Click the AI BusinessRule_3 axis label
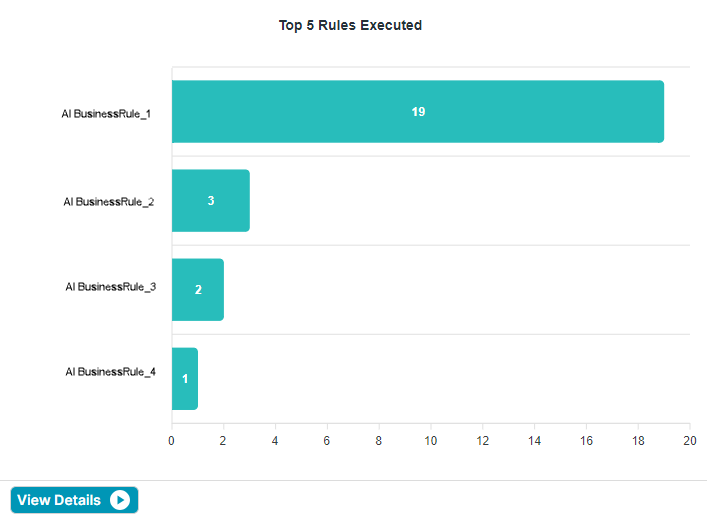This screenshot has width=707, height=520. click(111, 287)
